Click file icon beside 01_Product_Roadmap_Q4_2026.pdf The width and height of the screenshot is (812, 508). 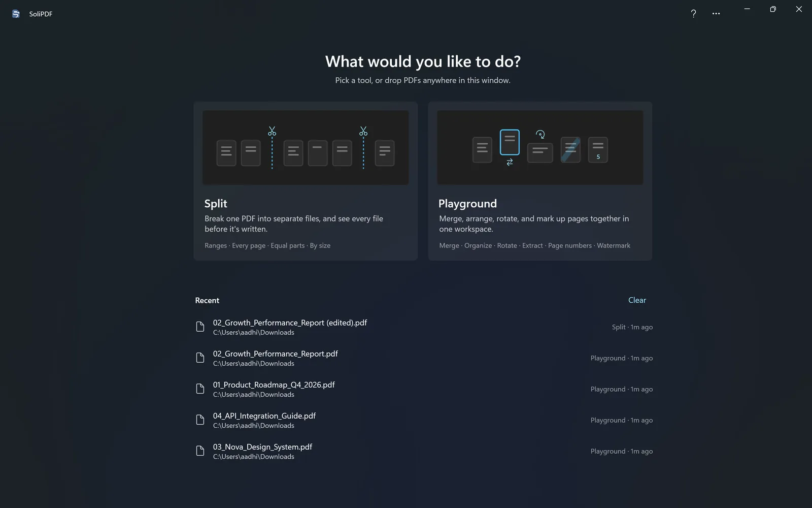pos(200,389)
